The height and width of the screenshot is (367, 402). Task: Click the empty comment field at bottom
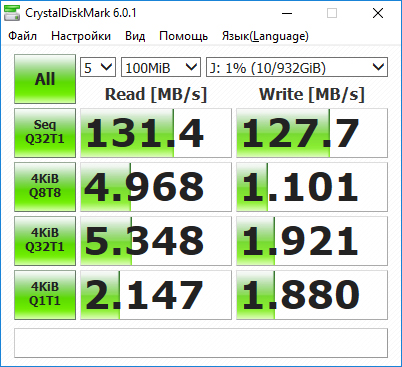coord(201,343)
